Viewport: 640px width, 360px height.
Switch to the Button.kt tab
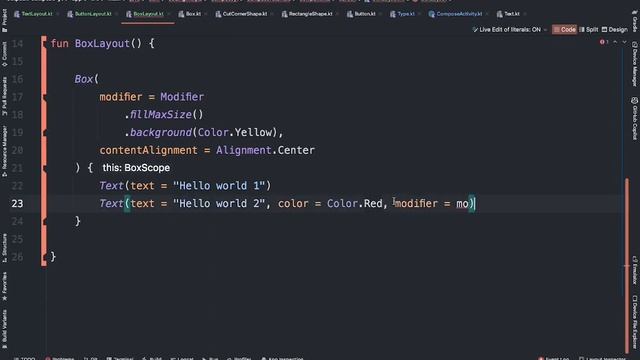(x=364, y=14)
